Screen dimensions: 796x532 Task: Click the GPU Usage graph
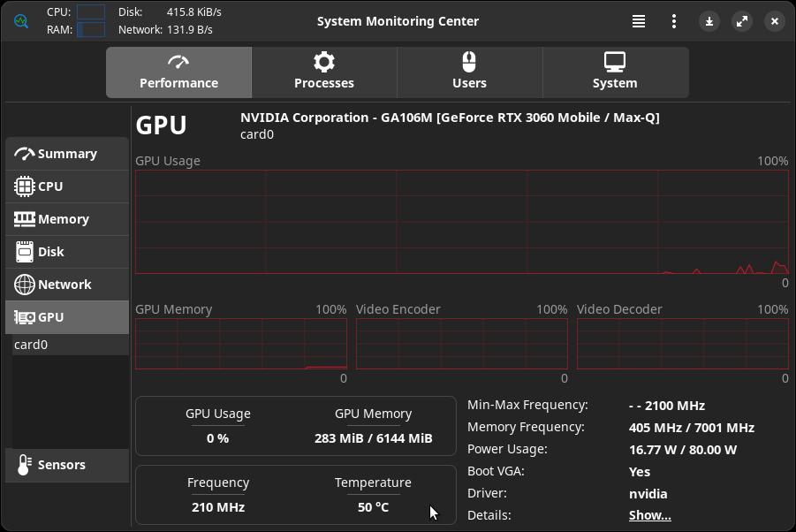(x=461, y=222)
